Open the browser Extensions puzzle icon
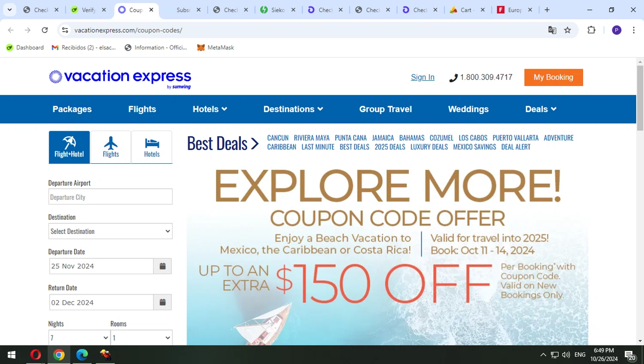Viewport: 644px width, 364px height. point(591,30)
